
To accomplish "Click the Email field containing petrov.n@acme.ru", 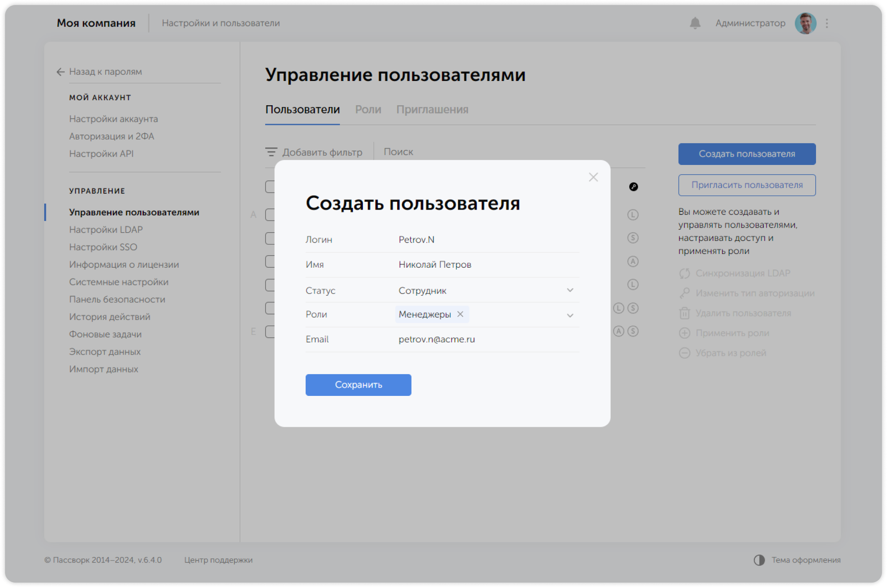I will click(x=436, y=339).
